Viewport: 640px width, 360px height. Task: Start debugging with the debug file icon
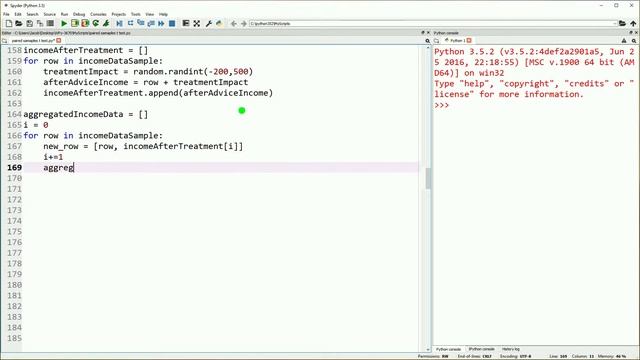[119, 24]
